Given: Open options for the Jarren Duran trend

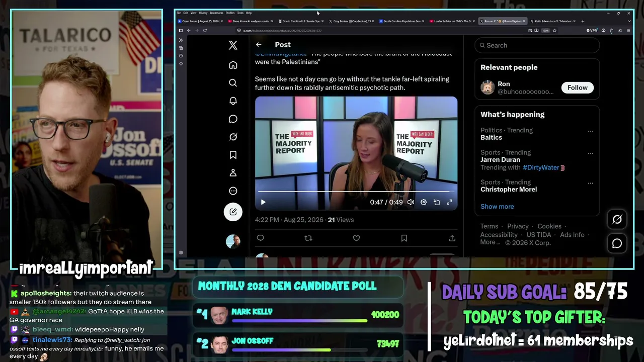Looking at the screenshot, I should pos(590,153).
